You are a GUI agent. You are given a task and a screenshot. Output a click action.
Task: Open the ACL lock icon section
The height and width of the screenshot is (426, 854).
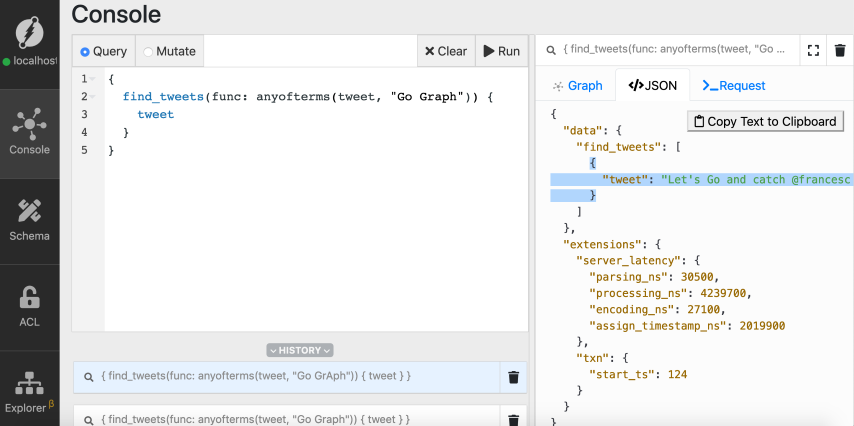coord(29,305)
